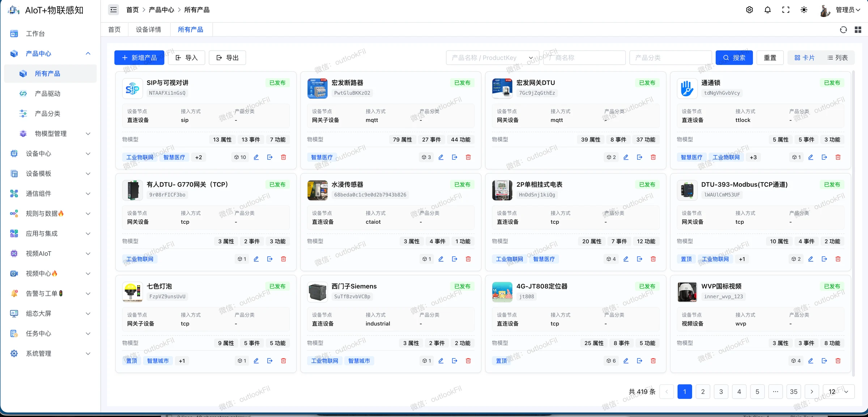Go to last page 35

[793, 392]
